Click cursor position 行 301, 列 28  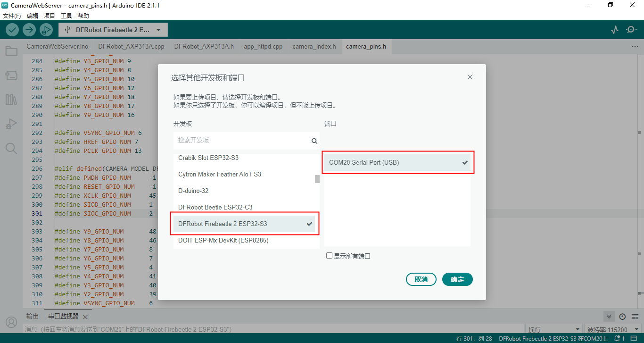point(474,339)
